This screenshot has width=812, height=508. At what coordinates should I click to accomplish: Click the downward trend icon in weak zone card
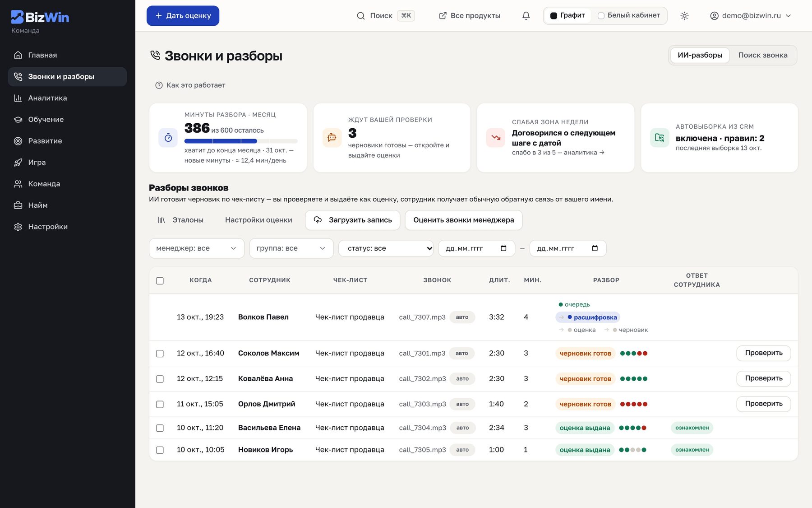pos(496,138)
